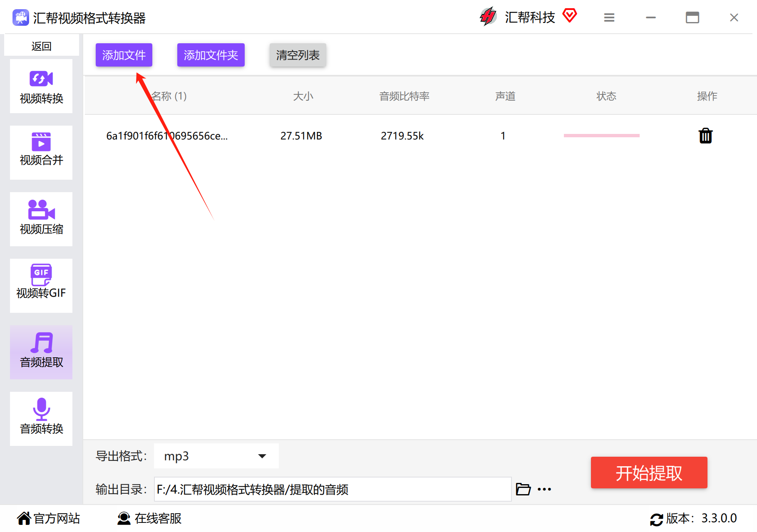Open the 音频转换 audio convert module
Screen dimensions: 757x532
[x=41, y=419]
